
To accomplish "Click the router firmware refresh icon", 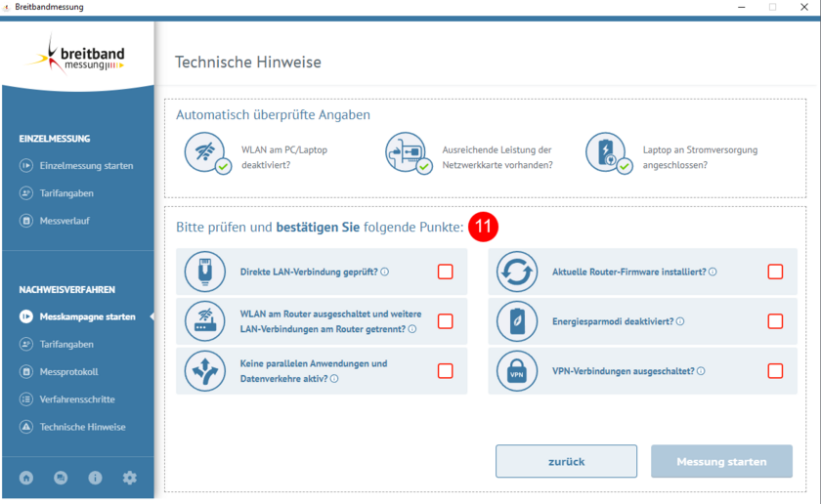I will [517, 272].
